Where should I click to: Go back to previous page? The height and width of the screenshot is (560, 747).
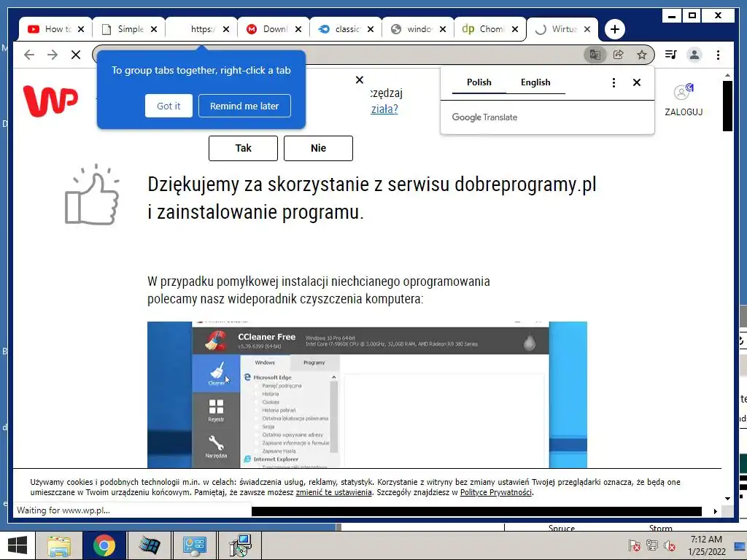[x=29, y=55]
